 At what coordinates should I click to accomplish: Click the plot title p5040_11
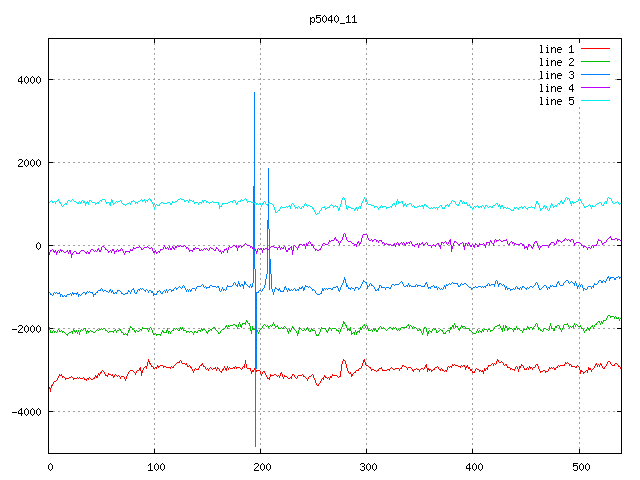click(x=333, y=20)
